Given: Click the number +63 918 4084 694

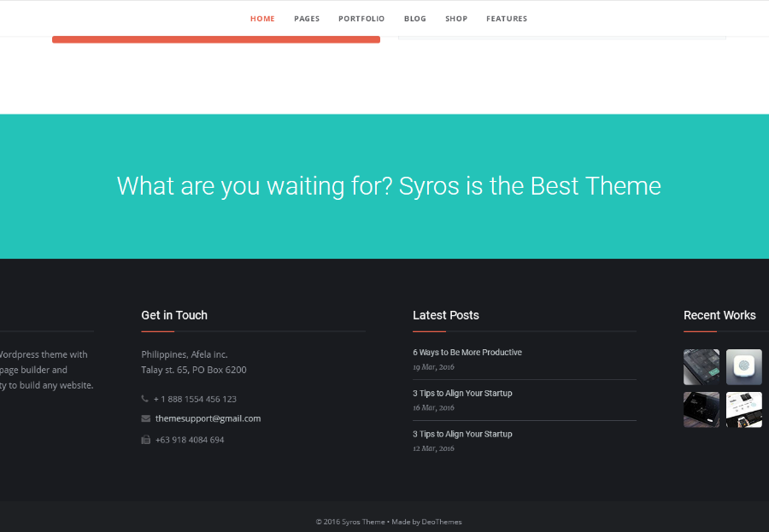Looking at the screenshot, I should click(190, 439).
